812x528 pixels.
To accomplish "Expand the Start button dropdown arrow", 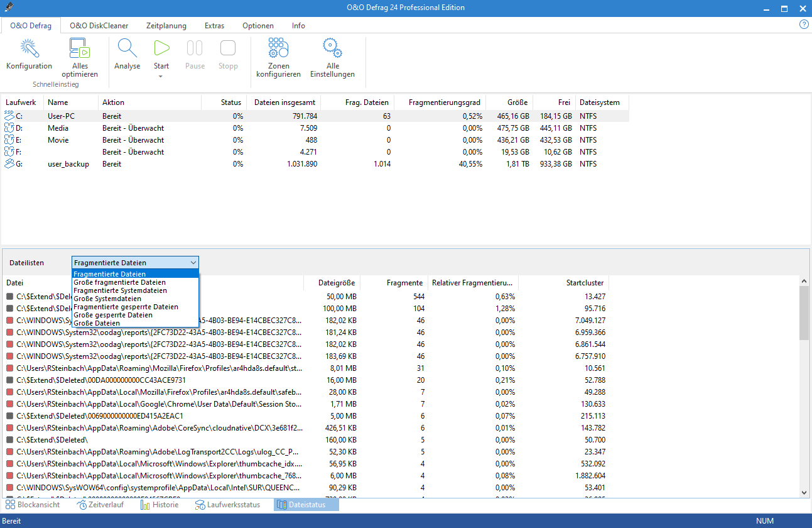I will pos(161,77).
